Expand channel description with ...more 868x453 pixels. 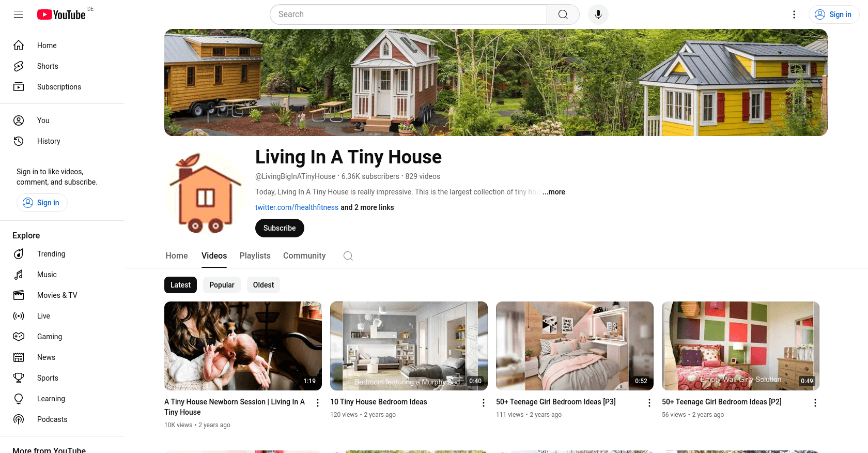(x=553, y=192)
